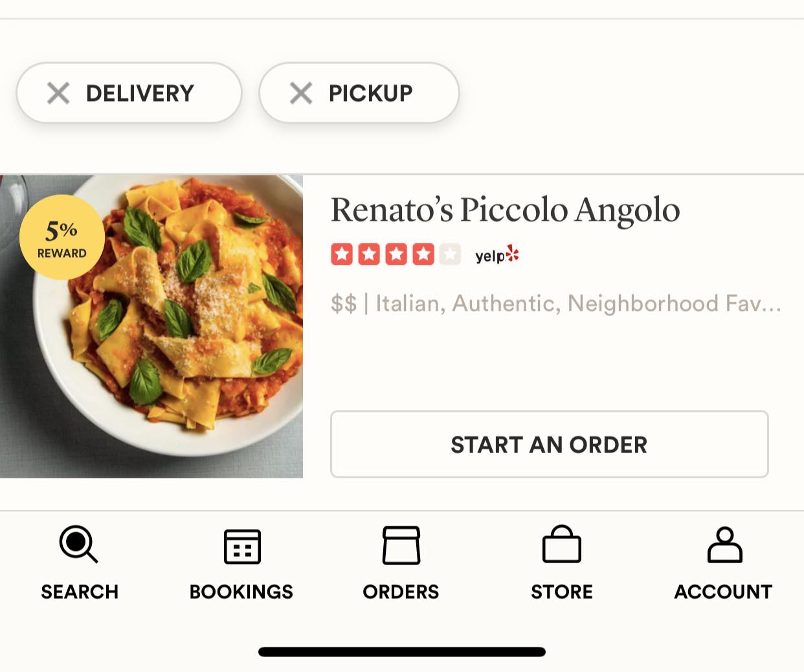The width and height of the screenshot is (804, 672).
Task: Open the Bookings calendar icon
Action: (242, 546)
